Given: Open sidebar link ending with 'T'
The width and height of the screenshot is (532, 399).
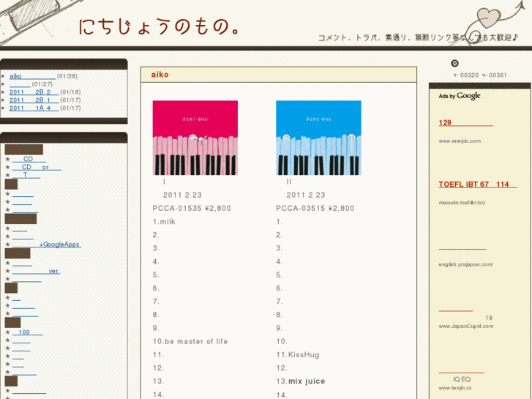Looking at the screenshot, I should click(26, 175).
